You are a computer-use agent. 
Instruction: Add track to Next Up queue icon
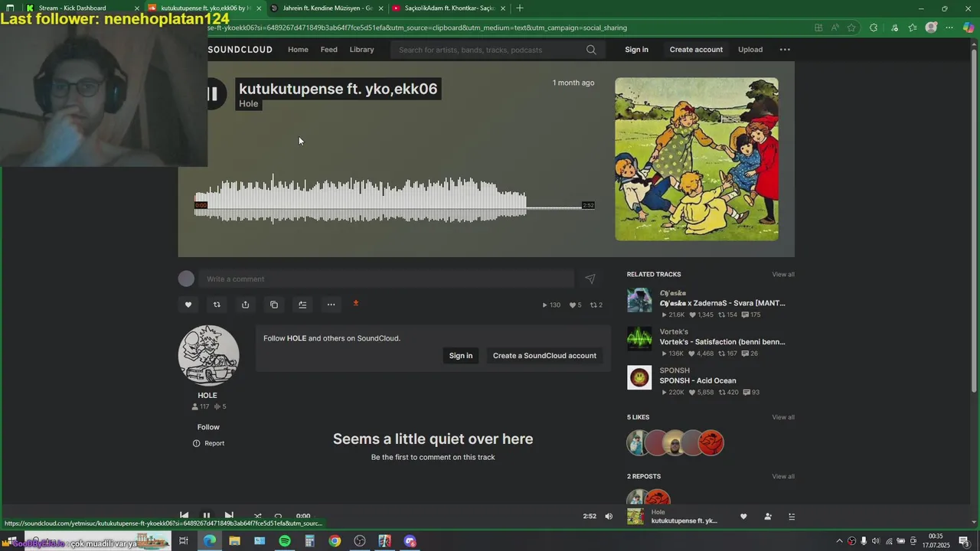pos(302,305)
